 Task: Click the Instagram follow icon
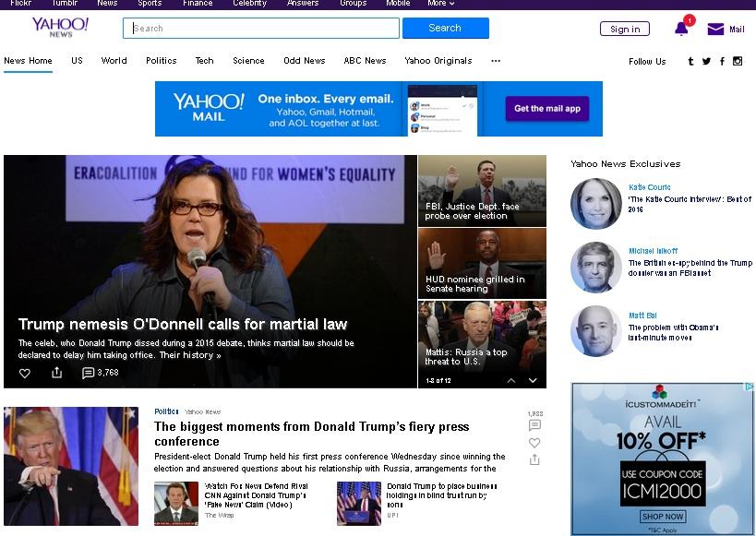[x=738, y=60]
